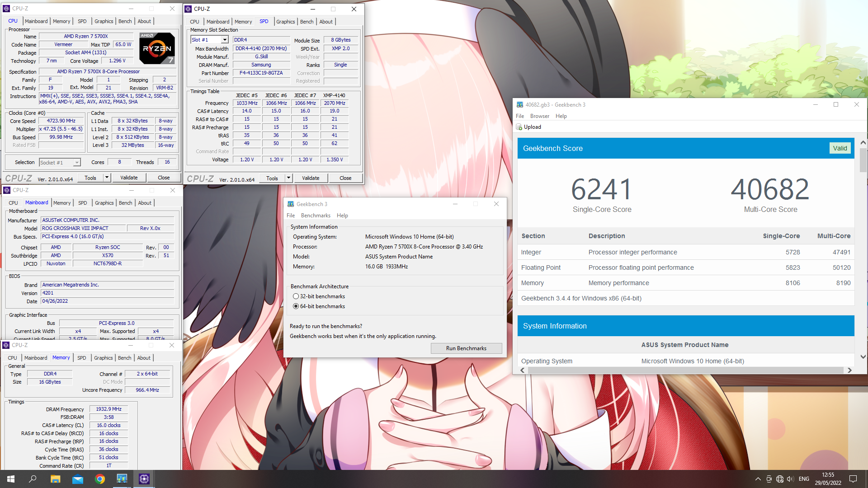Click the BIOS Version 4201 field
Viewport: 868px width, 488px height.
tap(107, 293)
